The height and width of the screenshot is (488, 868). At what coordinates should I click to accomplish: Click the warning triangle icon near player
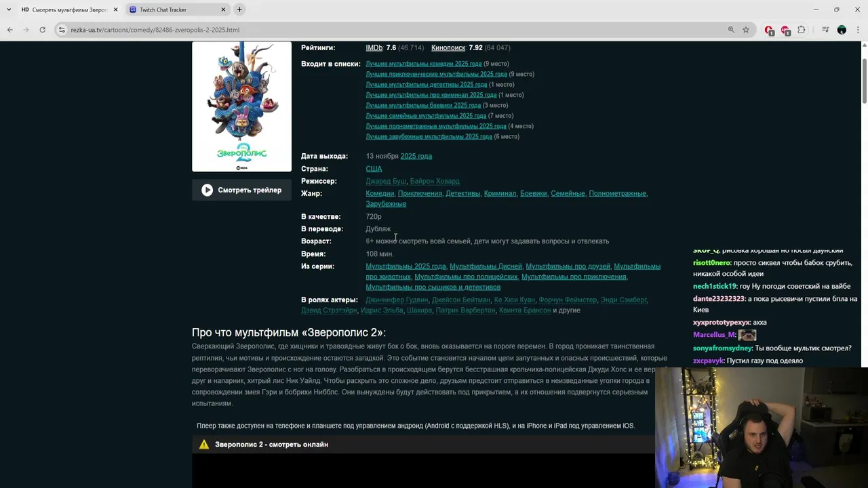pyautogui.click(x=204, y=445)
